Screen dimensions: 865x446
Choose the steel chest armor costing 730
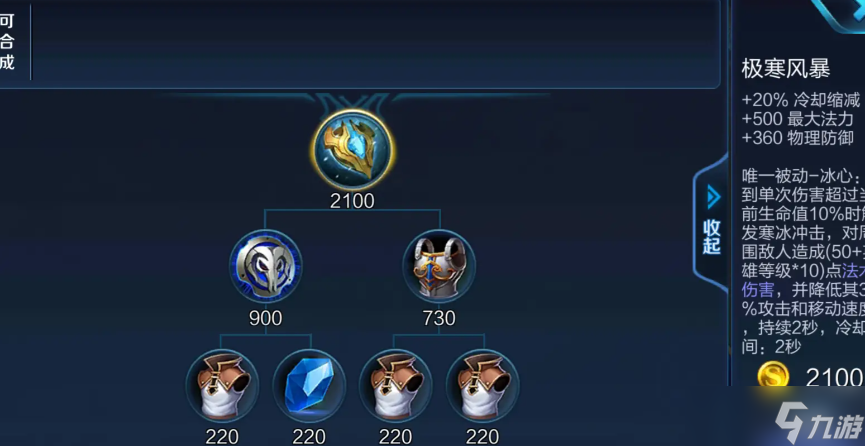point(439,267)
